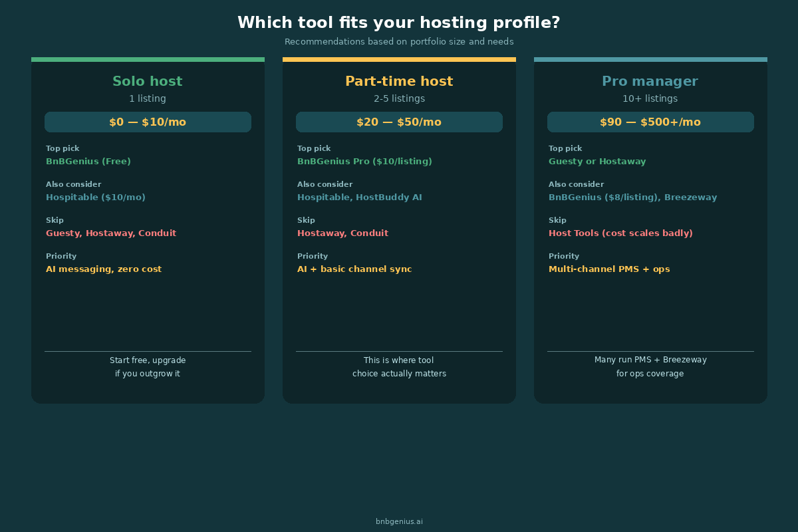Click 'Start free, upgrade if you outgrow it' note
Viewport: 798px width, 532px height.
point(148,367)
